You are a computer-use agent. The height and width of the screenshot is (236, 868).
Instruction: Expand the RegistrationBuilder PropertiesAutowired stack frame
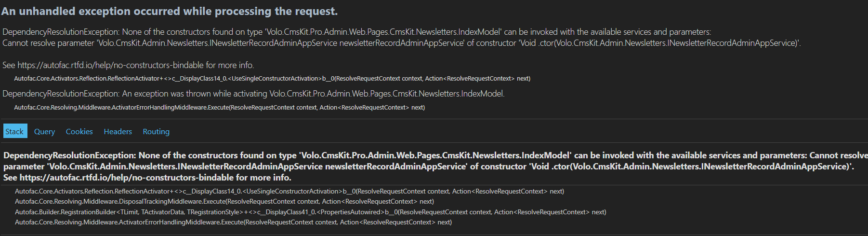pos(310,212)
